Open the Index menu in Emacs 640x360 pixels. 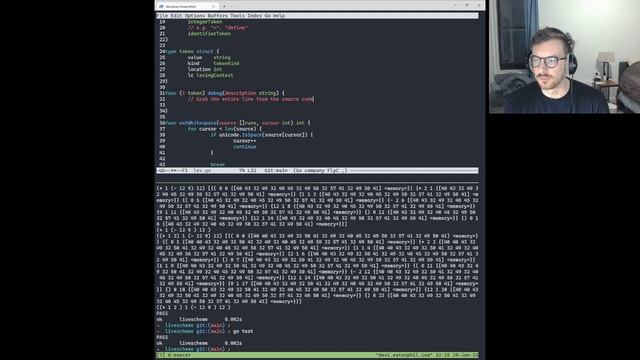(254, 16)
